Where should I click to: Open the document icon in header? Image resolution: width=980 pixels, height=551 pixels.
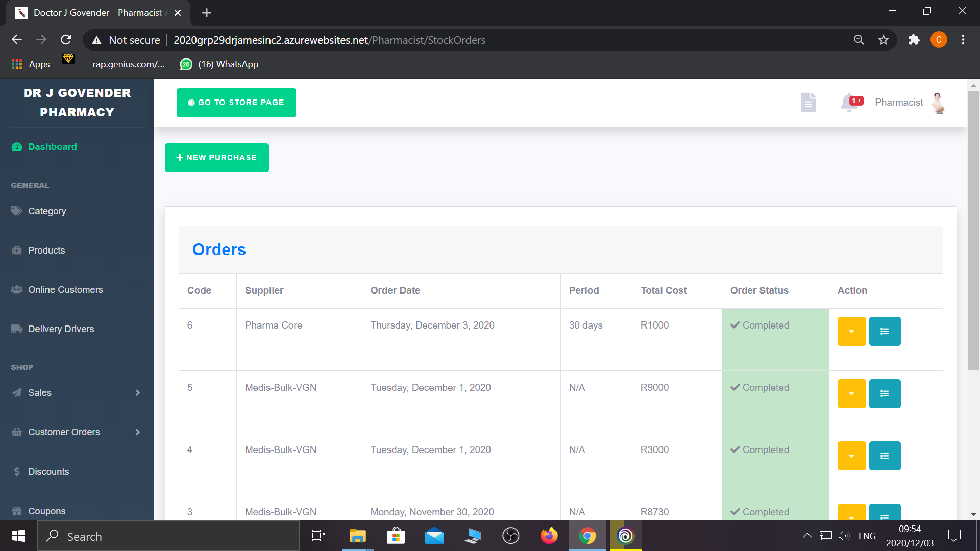(x=808, y=103)
